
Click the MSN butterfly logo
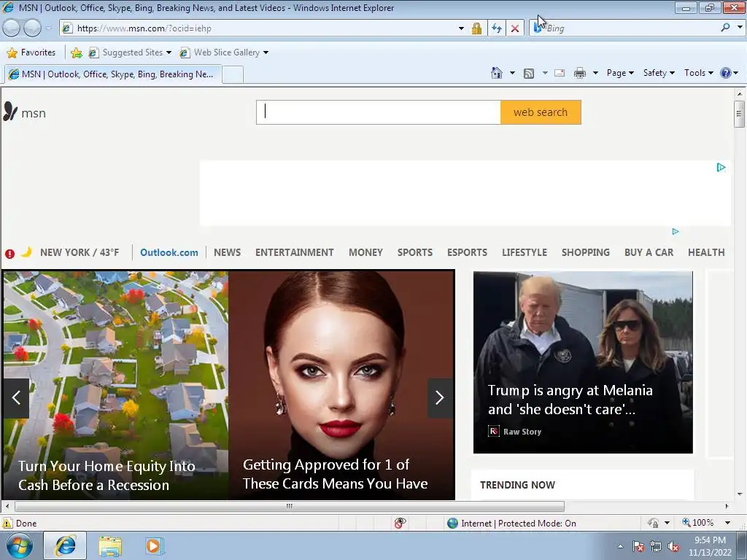(x=10, y=112)
